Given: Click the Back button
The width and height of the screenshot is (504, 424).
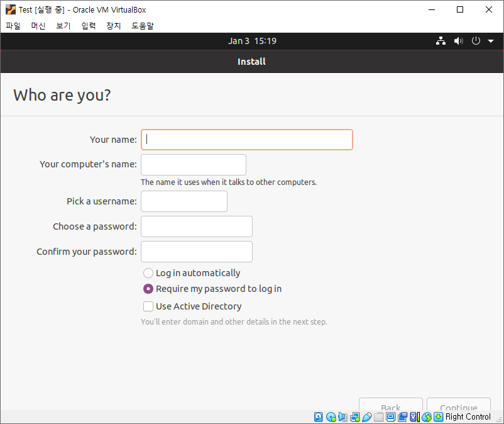Looking at the screenshot, I should (x=390, y=404).
